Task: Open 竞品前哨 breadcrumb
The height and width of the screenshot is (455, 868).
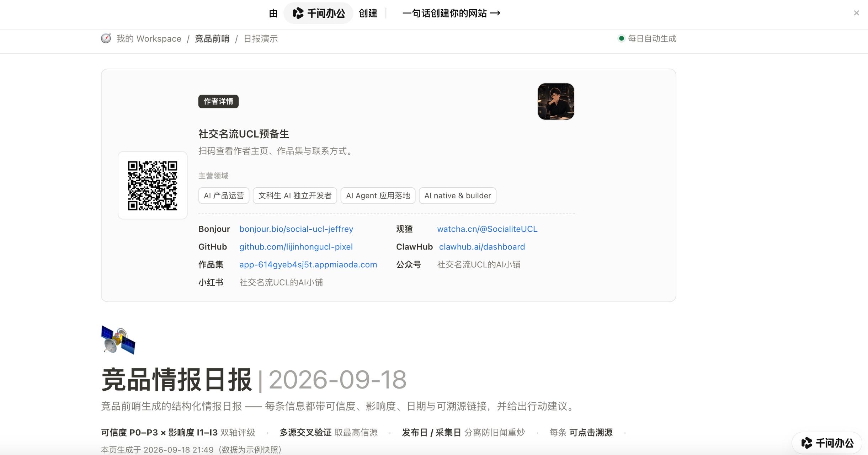Action: [x=212, y=39]
